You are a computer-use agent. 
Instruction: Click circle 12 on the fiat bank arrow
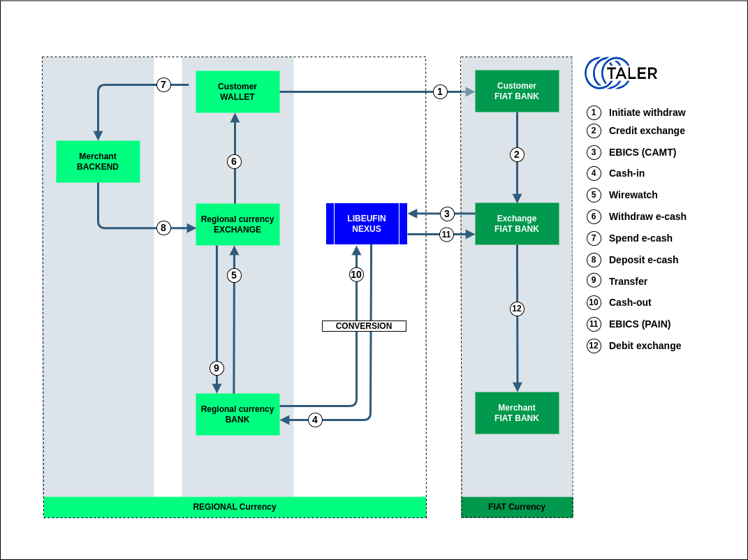tap(517, 309)
